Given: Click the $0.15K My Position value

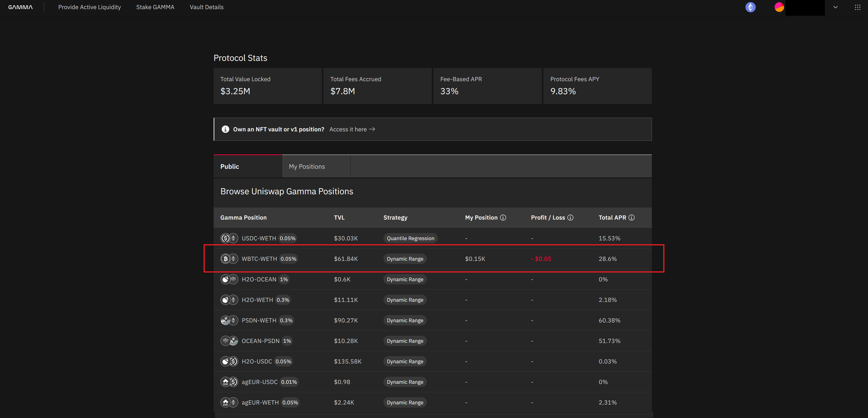Looking at the screenshot, I should (x=475, y=259).
